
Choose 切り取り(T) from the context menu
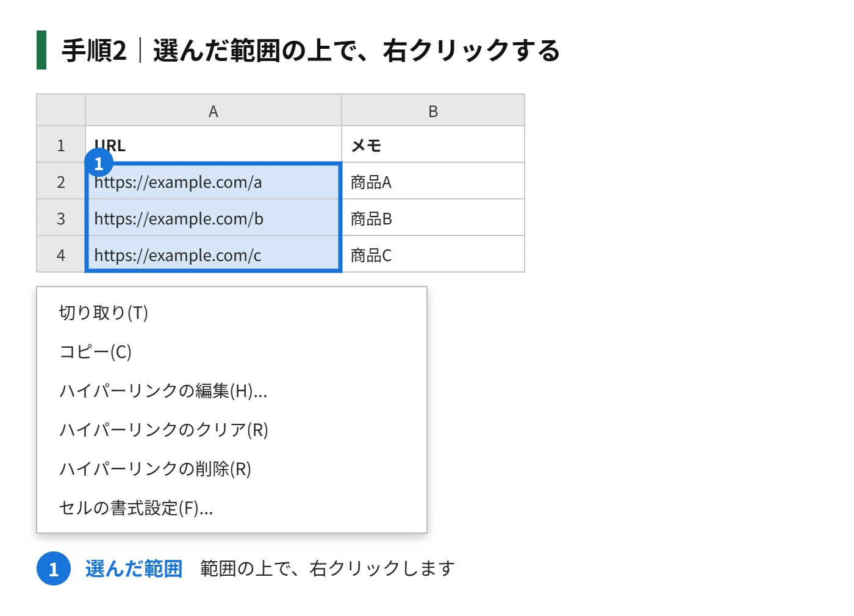pos(232,313)
